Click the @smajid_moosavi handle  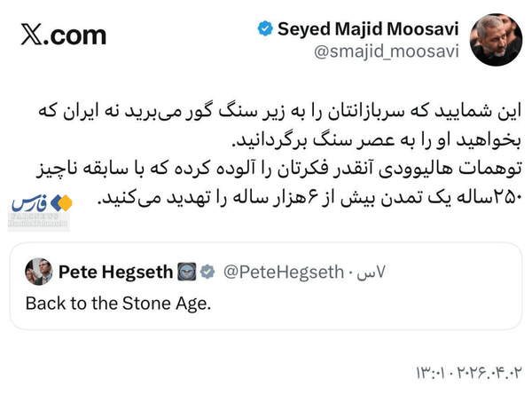point(387,51)
